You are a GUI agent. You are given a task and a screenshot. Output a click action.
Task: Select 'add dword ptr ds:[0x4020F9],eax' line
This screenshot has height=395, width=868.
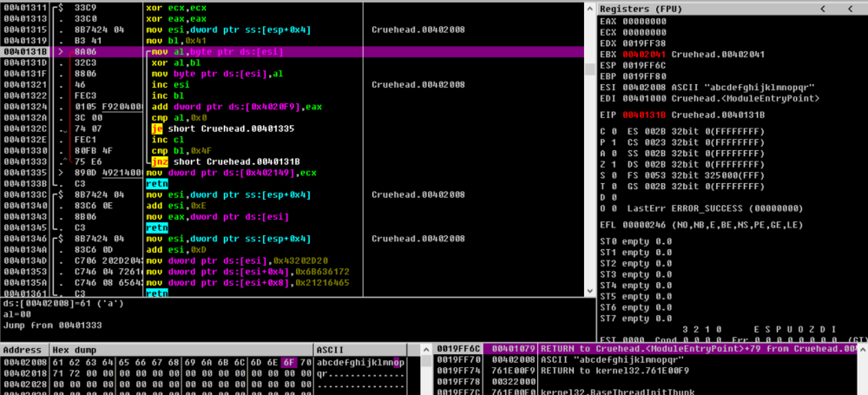pos(293,107)
